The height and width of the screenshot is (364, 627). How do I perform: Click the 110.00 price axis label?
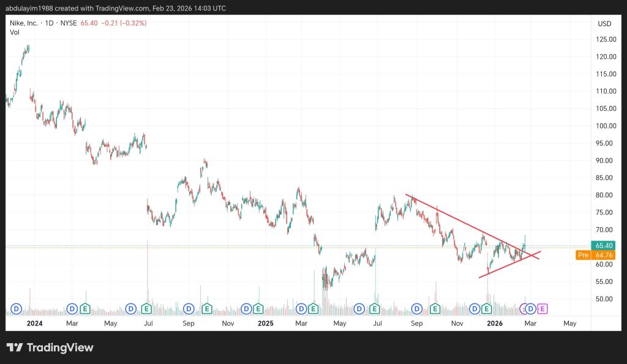click(606, 91)
